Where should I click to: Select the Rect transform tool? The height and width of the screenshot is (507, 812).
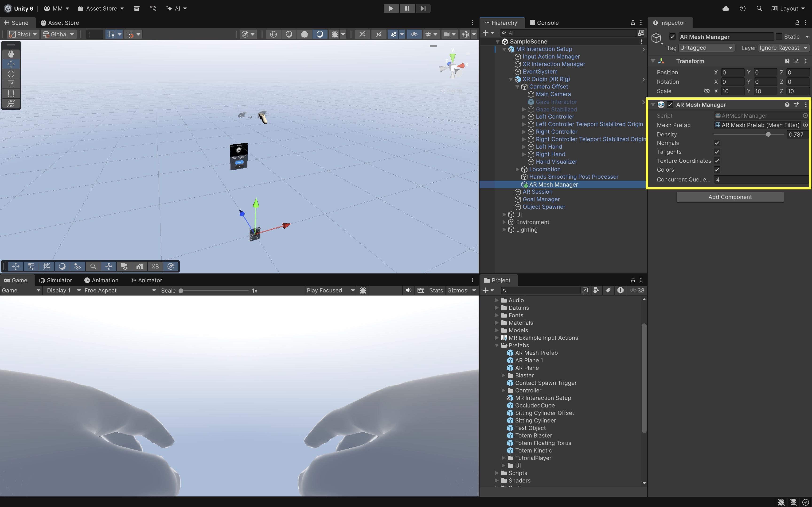tap(11, 94)
